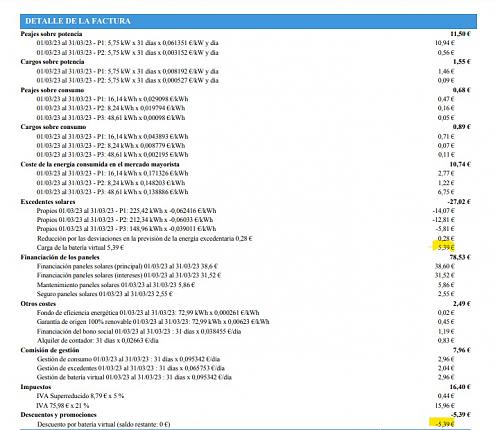Viewport: 500px width, 430px height.
Task: Select the Cargos sobre potencia heading
Action: 52,62
